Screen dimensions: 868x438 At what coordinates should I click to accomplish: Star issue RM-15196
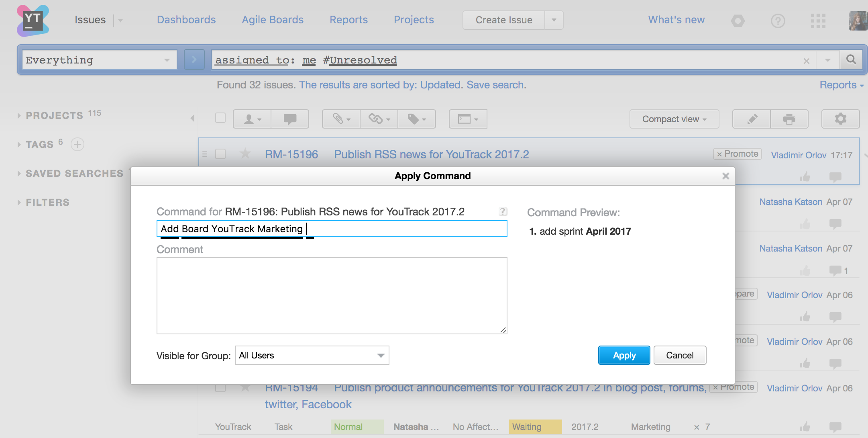tap(245, 154)
